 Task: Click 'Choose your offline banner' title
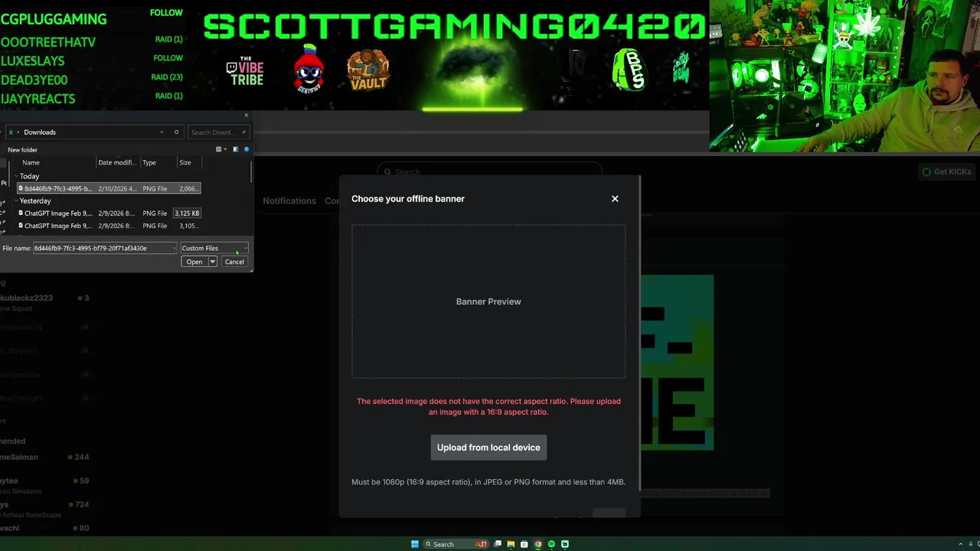tap(408, 198)
